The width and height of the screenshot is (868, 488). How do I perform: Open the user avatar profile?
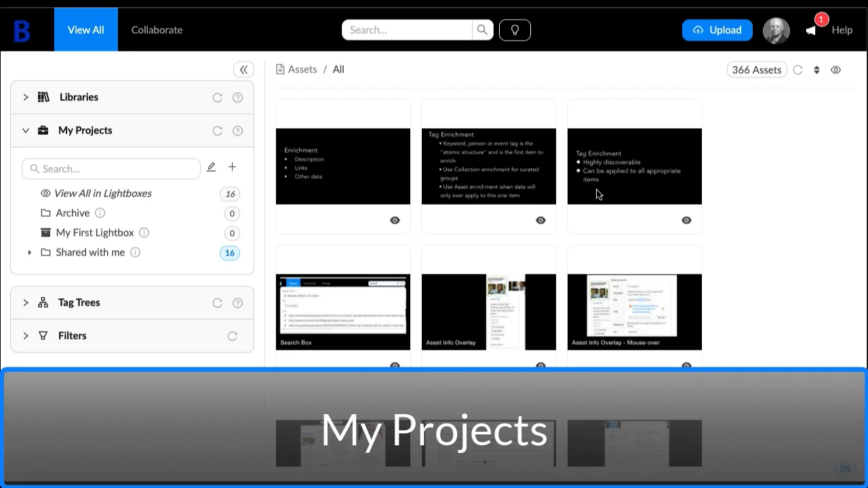(x=776, y=30)
